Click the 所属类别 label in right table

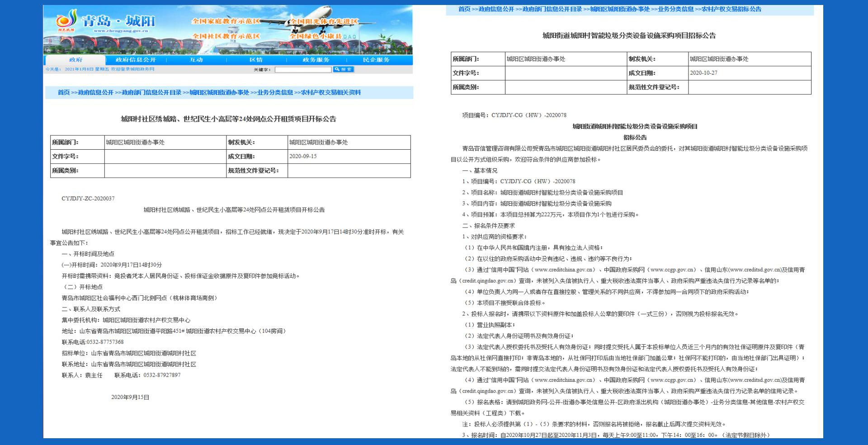coord(466,87)
